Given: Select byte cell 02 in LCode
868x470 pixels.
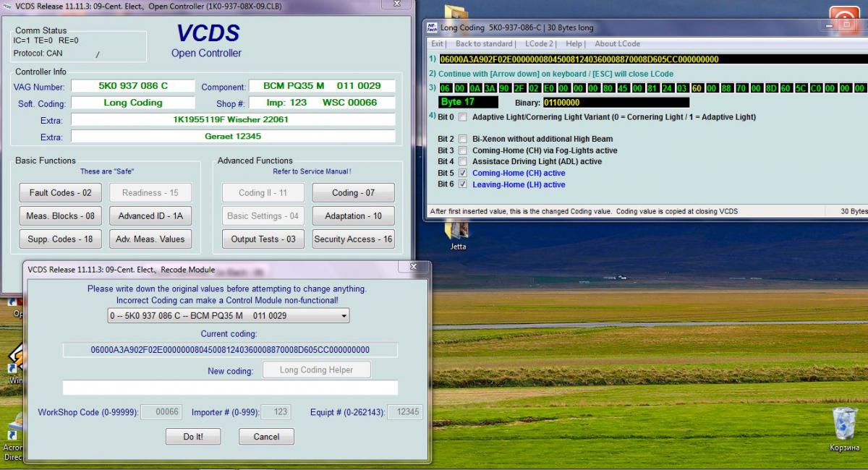Looking at the screenshot, I should click(535, 88).
